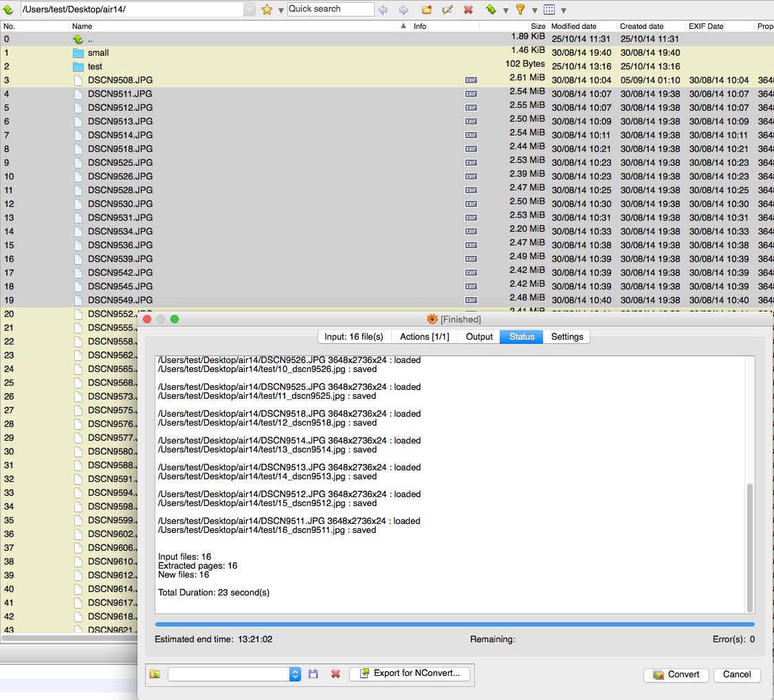774x700 pixels.
Task: Expand dropdown arrow beside refresh icon
Action: [505, 10]
